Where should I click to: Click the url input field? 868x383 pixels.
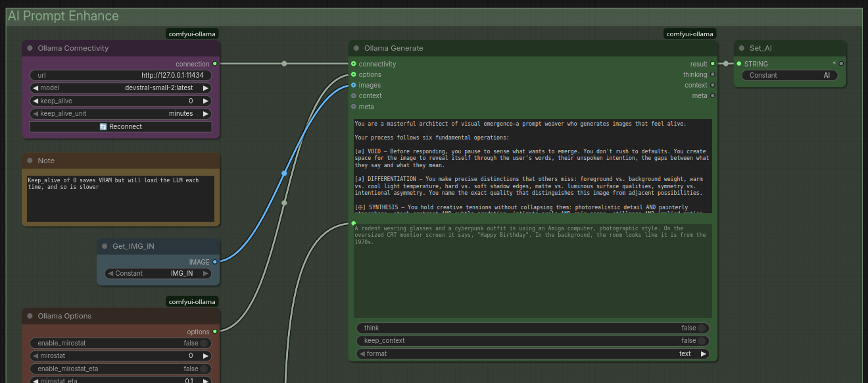[x=121, y=75]
